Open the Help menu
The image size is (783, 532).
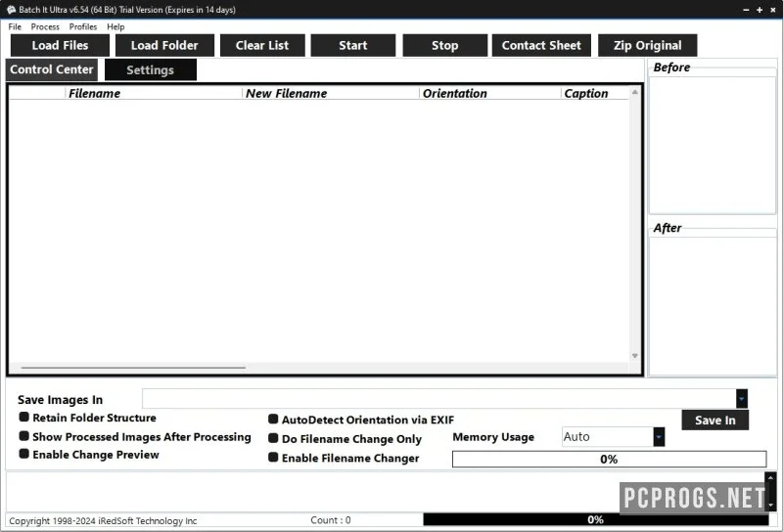(x=115, y=27)
